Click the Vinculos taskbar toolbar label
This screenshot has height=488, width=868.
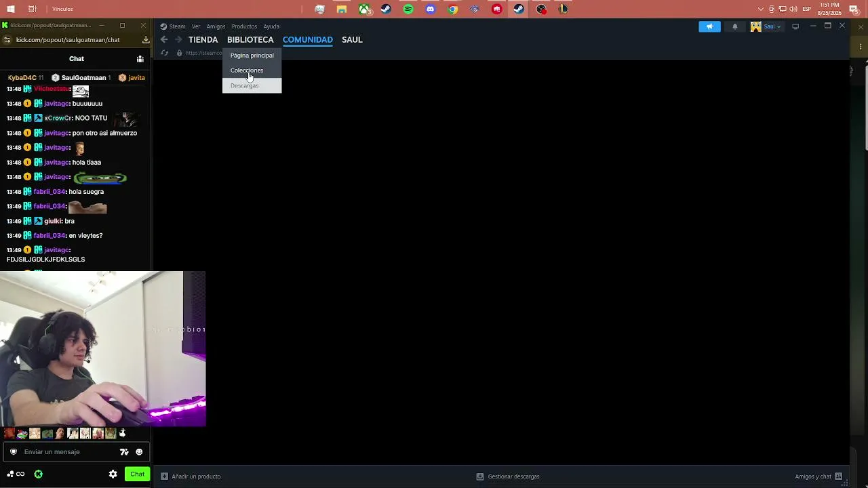pyautogui.click(x=62, y=9)
